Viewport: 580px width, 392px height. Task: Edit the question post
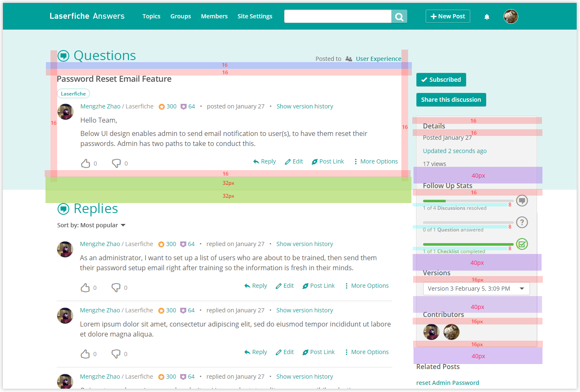click(294, 161)
